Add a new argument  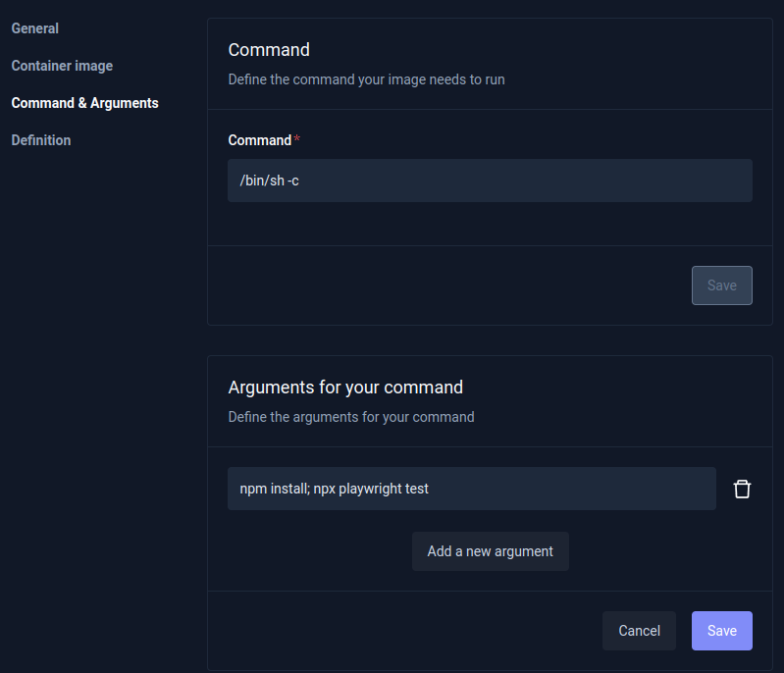tap(490, 551)
